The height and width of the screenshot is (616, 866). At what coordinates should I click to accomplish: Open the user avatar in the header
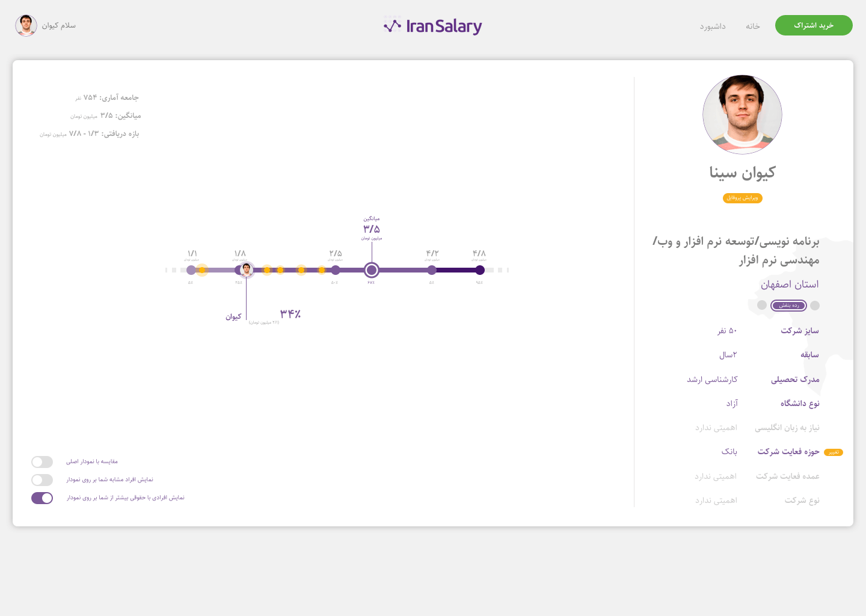coord(26,26)
